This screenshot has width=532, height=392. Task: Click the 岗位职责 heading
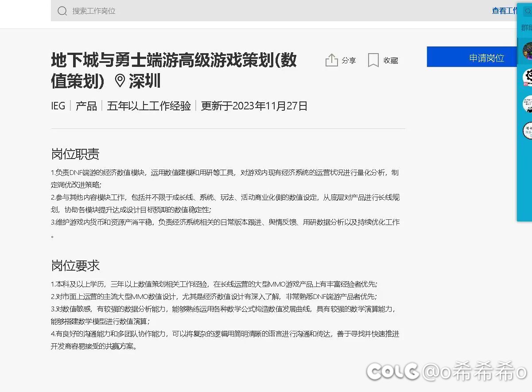(x=75, y=154)
